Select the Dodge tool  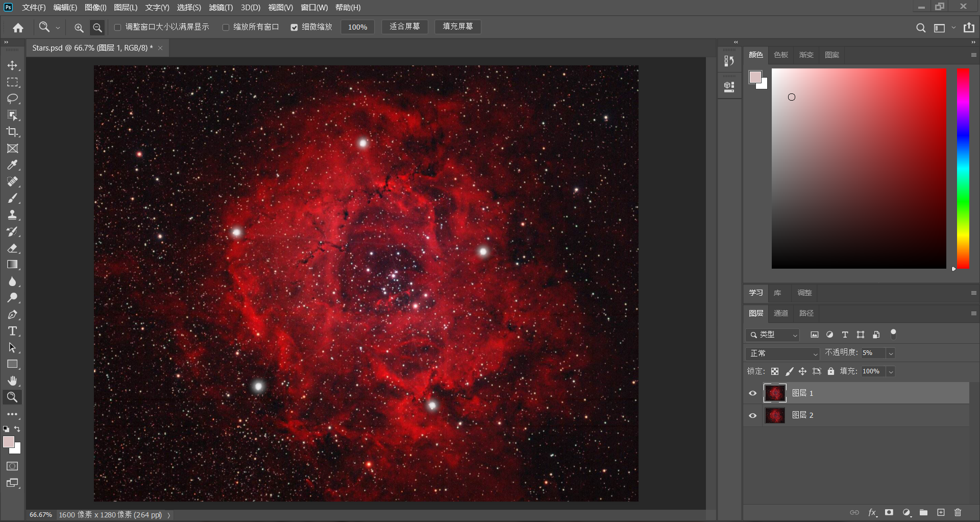(x=12, y=298)
